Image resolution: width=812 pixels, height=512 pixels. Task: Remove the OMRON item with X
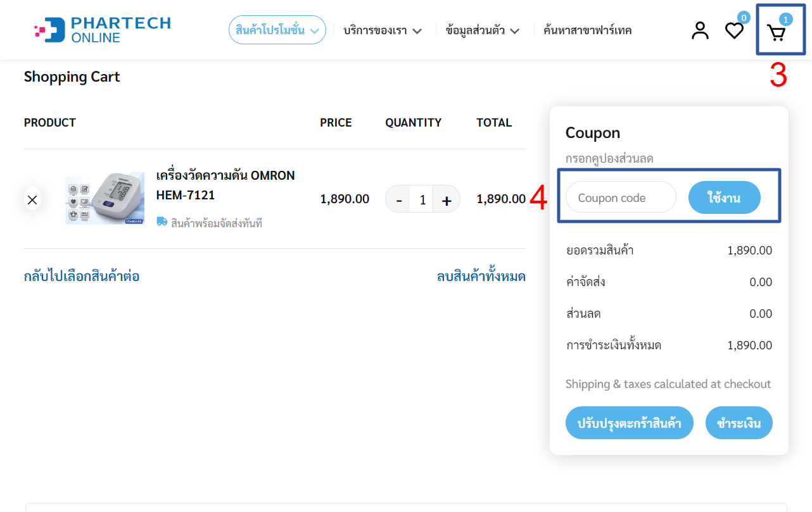32,199
